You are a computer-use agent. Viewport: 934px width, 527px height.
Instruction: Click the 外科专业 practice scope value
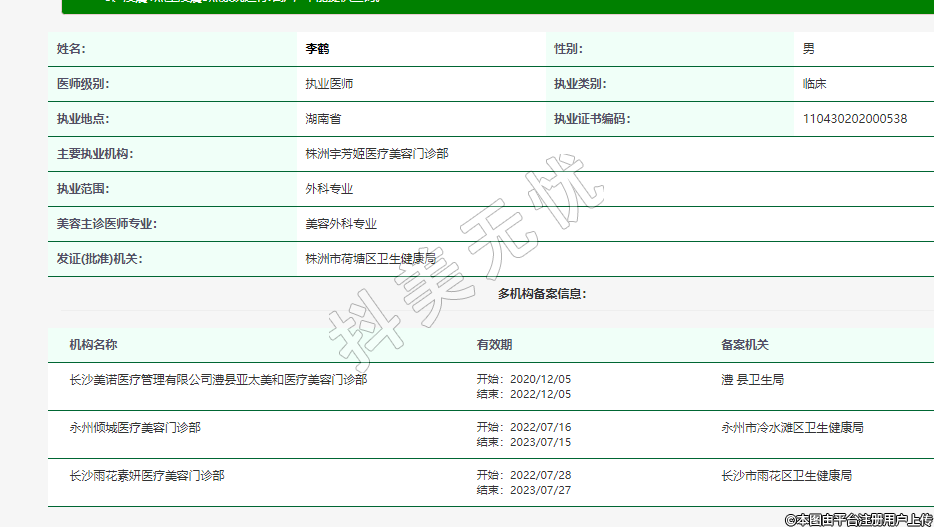(329, 189)
